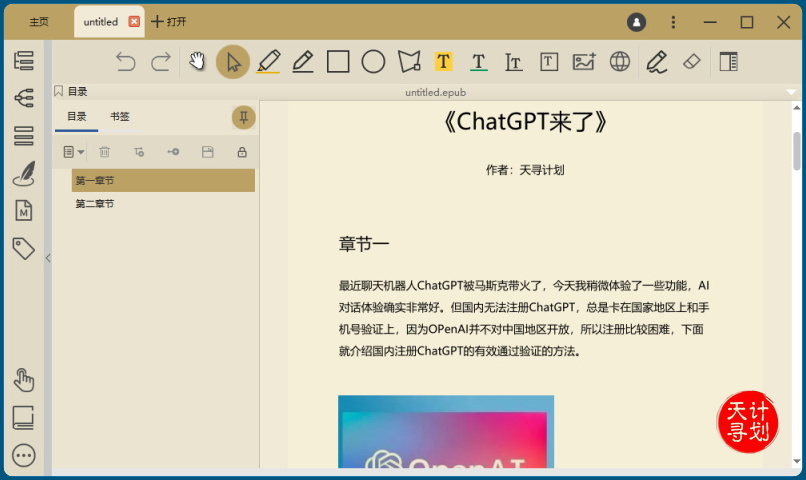Screen dimensions: 806x480
Task: Open the Markdown document sidebar icon
Action: [24, 211]
